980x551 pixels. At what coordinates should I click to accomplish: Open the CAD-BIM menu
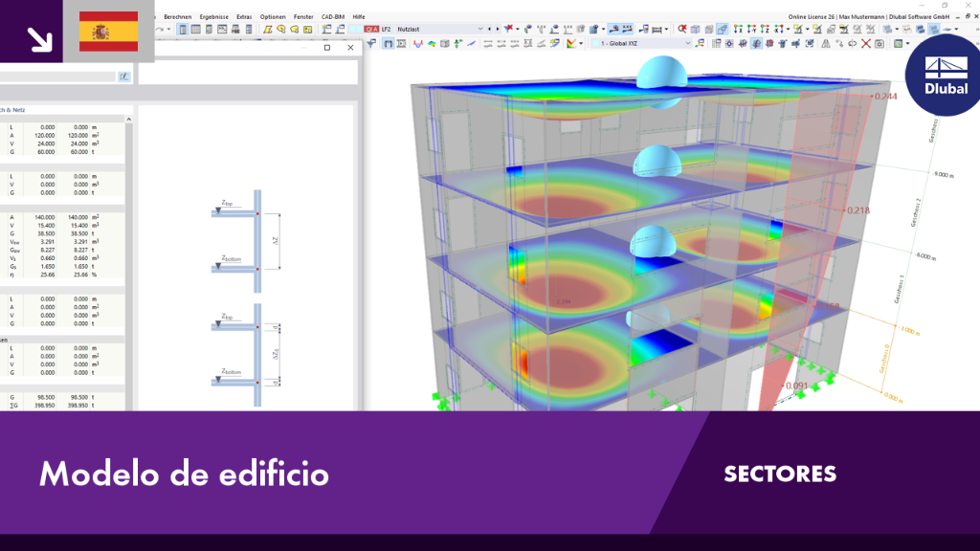pos(332,17)
